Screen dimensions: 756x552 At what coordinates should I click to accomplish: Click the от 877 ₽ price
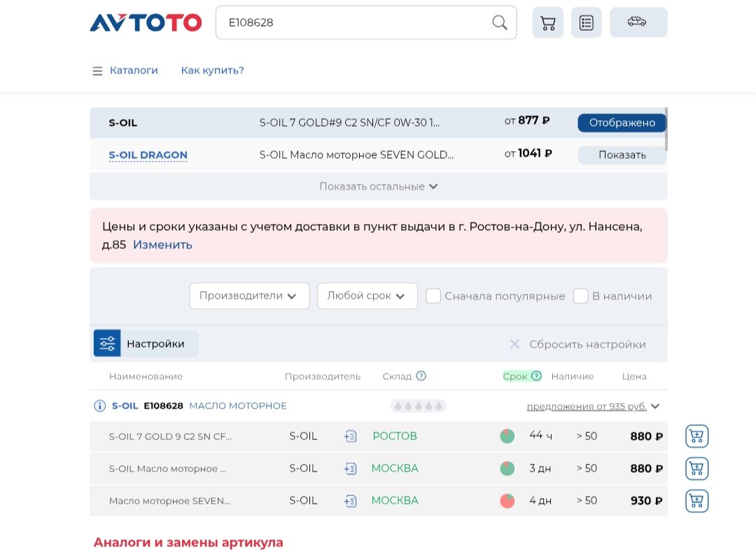pos(527,120)
